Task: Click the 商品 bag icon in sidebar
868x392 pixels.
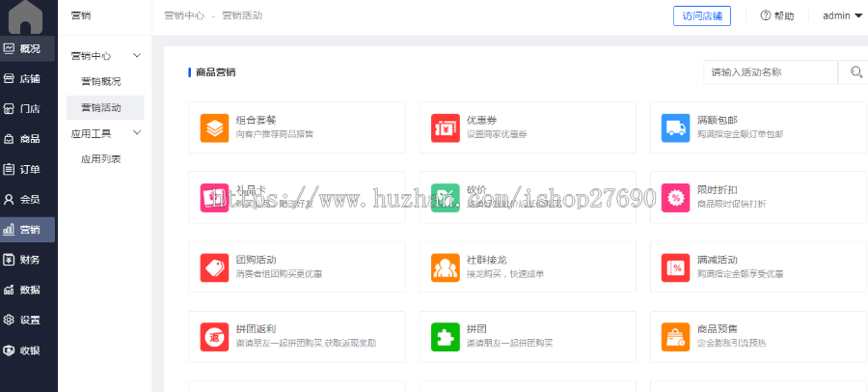Action: point(9,139)
